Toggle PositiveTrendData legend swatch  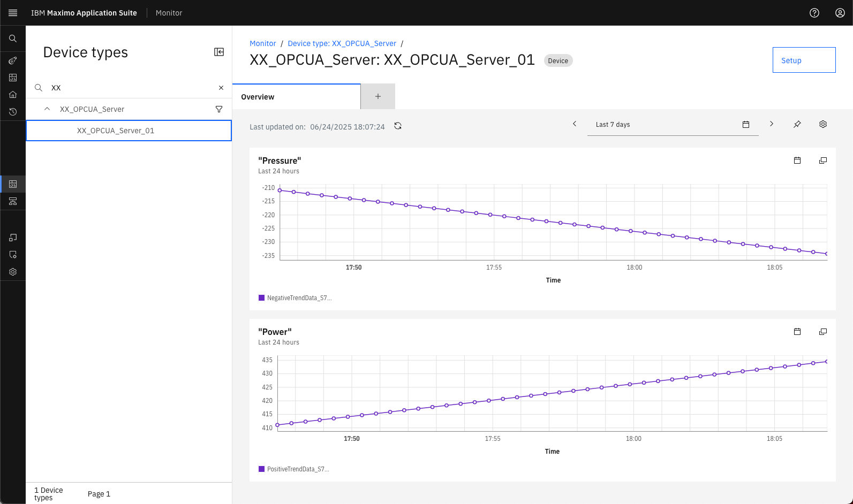262,469
